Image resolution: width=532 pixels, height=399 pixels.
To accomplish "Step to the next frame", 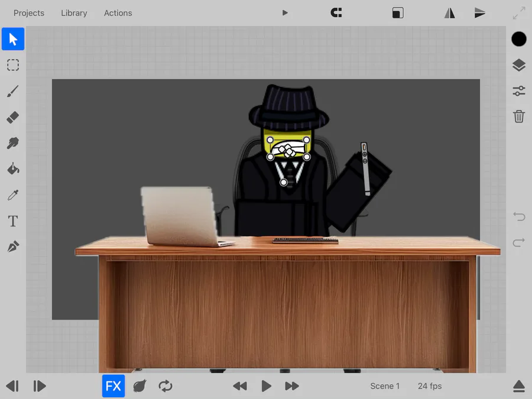I will 39,386.
